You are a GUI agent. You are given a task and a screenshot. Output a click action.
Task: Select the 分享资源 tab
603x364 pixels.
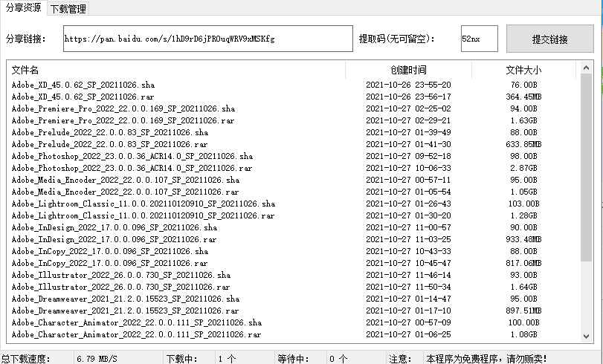coord(24,7)
